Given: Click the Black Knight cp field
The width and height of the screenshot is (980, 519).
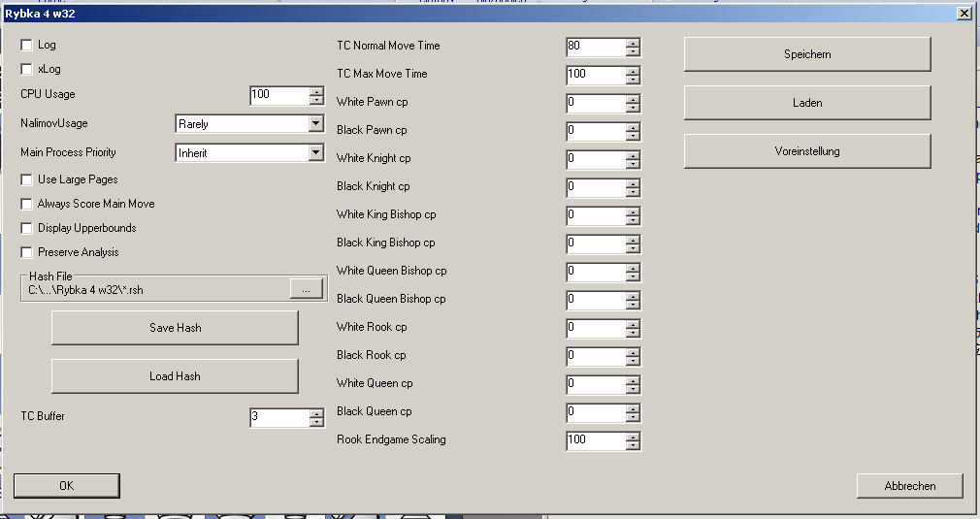Looking at the screenshot, I should [596, 187].
